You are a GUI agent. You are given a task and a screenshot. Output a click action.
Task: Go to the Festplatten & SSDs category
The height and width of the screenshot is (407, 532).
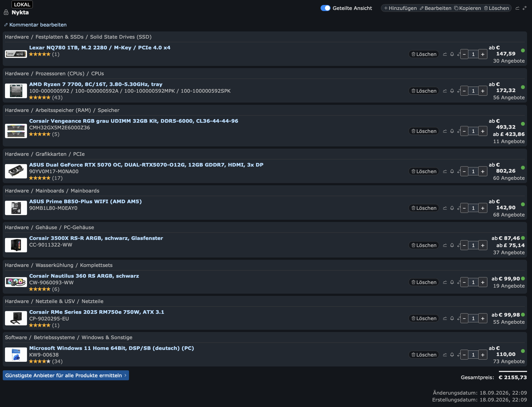coord(60,37)
